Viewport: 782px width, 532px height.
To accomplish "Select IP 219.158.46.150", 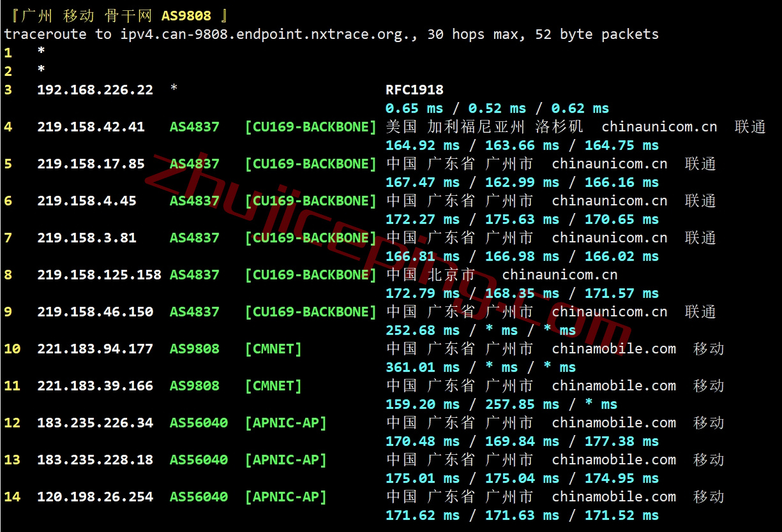I will [95, 312].
